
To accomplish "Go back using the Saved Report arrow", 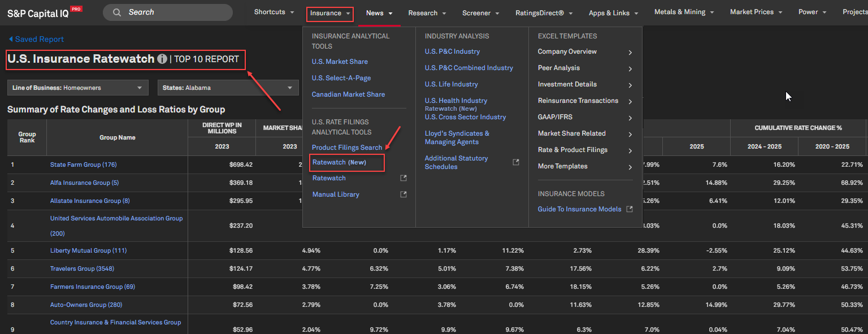I will click(11, 39).
